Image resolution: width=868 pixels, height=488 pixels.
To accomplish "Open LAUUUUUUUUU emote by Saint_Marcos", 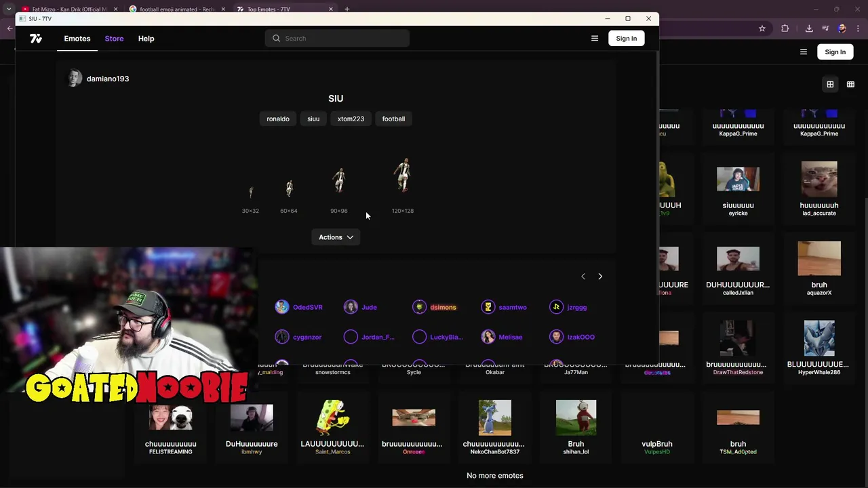I will point(332,427).
